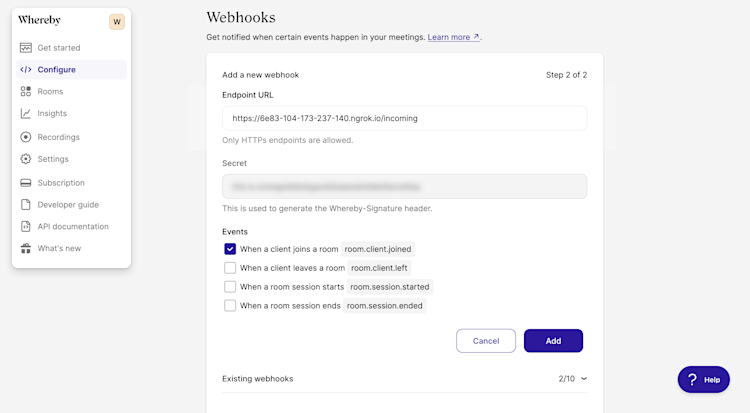Viewport: 750px width, 413px height.
Task: Click Only HTTPs endpoints are allowed text
Action: 287,140
